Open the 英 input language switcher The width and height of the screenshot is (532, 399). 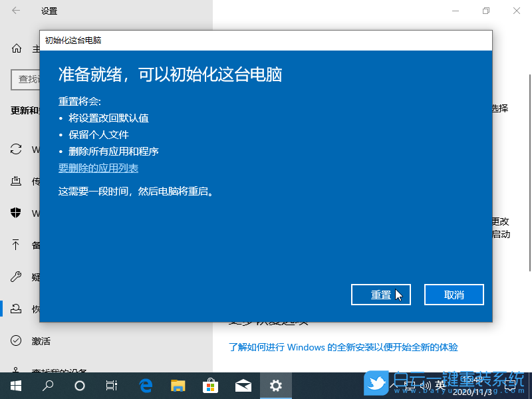441,384
